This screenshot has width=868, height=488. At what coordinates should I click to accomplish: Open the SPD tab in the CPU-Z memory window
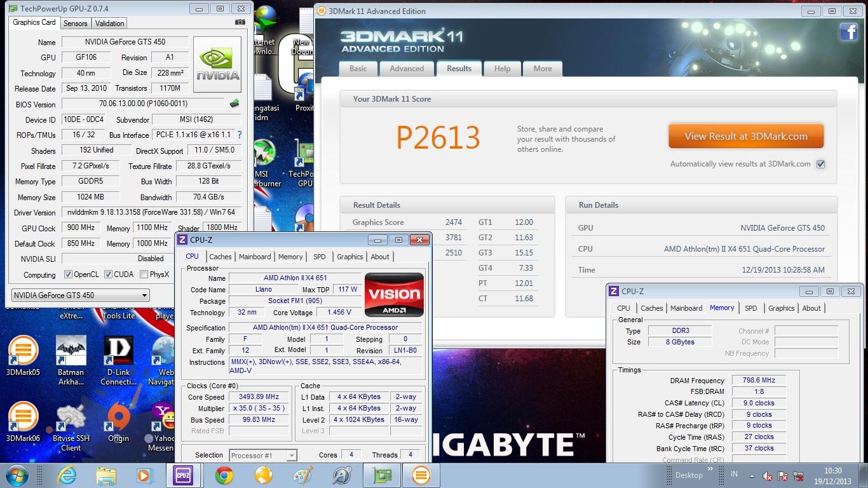[751, 308]
